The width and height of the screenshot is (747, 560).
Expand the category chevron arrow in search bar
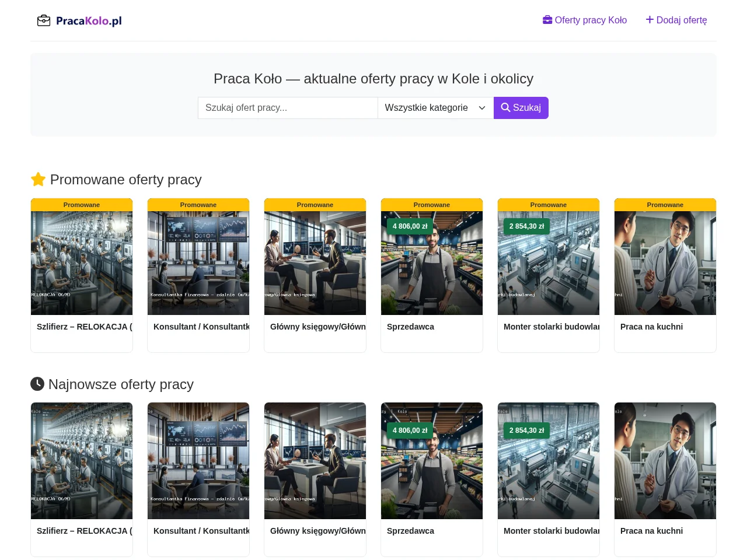tap(482, 108)
